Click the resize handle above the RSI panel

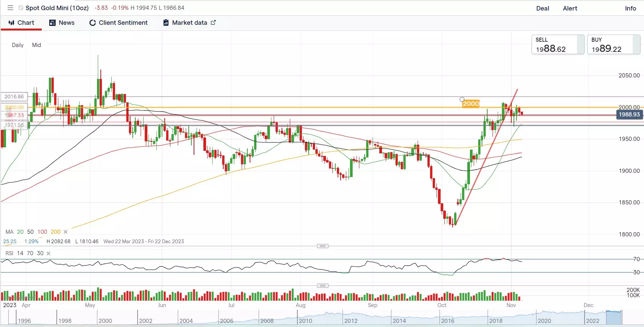click(323, 246)
